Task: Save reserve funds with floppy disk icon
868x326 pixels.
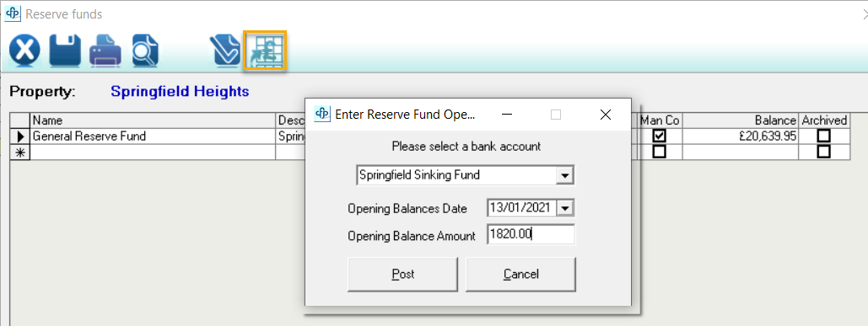Action: [65, 51]
